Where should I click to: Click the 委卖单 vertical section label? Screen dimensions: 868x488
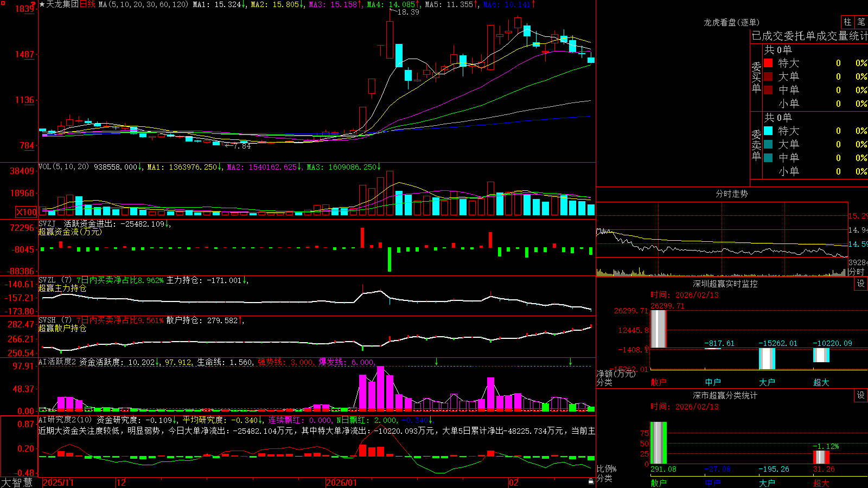point(756,145)
